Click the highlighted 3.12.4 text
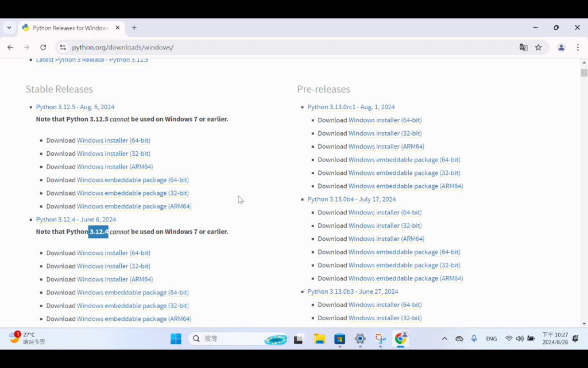The width and height of the screenshot is (588, 368). [98, 232]
